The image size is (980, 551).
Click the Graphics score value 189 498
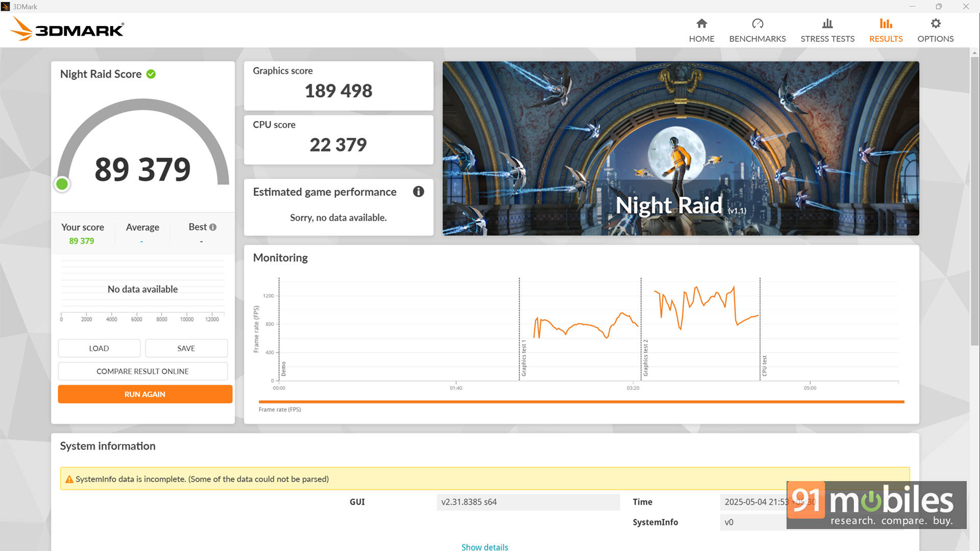click(x=338, y=91)
